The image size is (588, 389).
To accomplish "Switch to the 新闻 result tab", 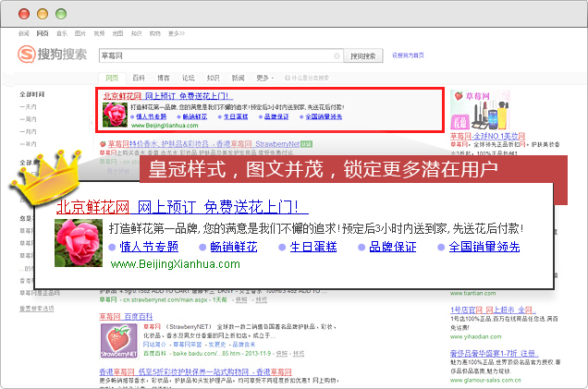I will tap(238, 78).
